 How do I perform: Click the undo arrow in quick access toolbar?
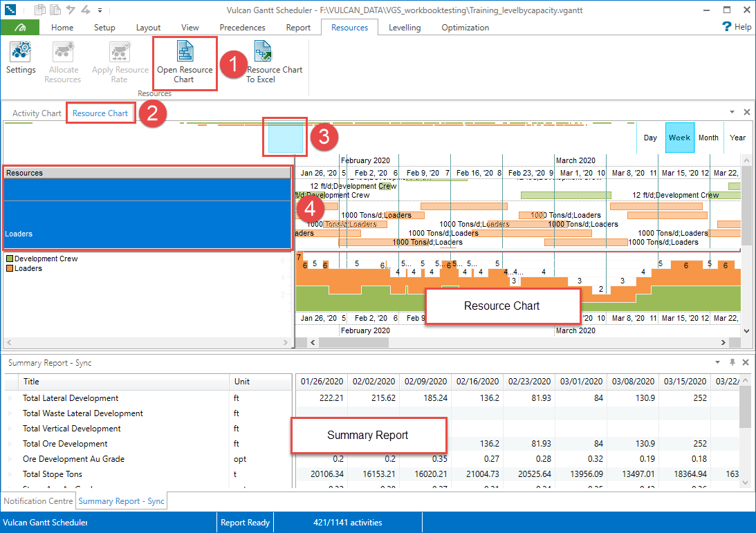71,10
